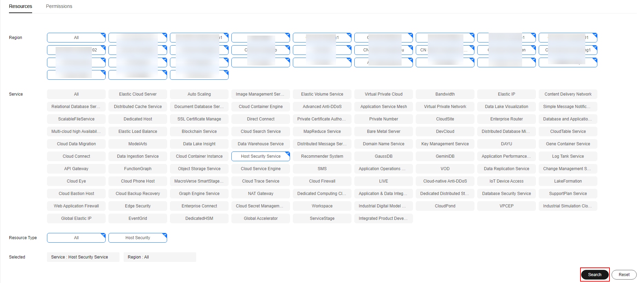Pick Elastic Volume Service
This screenshot has height=283, width=644.
[322, 94]
